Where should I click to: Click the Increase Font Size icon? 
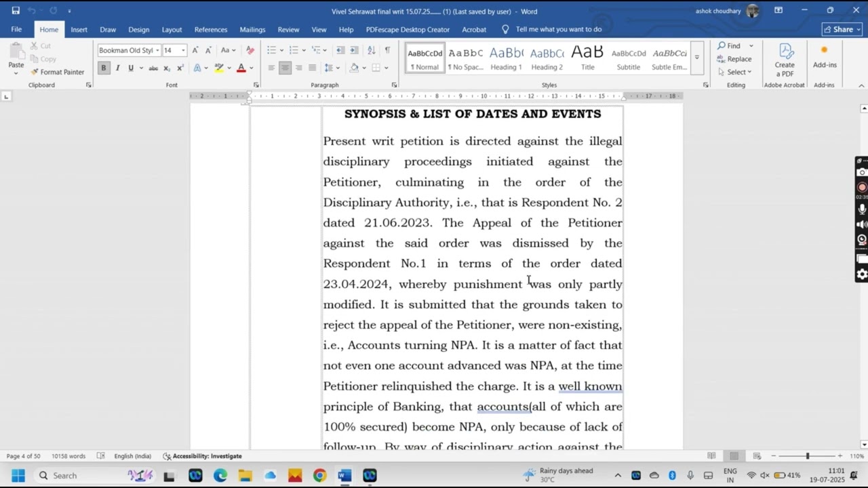pyautogui.click(x=195, y=50)
